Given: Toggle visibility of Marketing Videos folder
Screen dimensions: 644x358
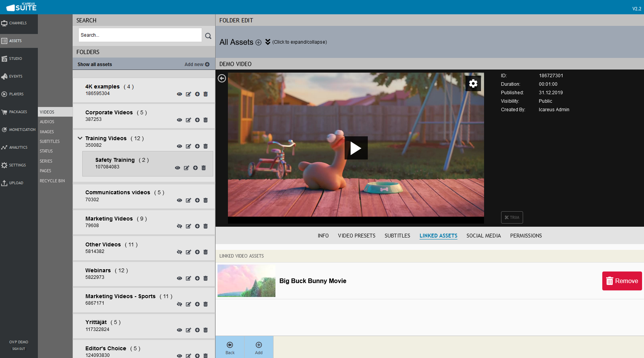Looking at the screenshot, I should (179, 226).
